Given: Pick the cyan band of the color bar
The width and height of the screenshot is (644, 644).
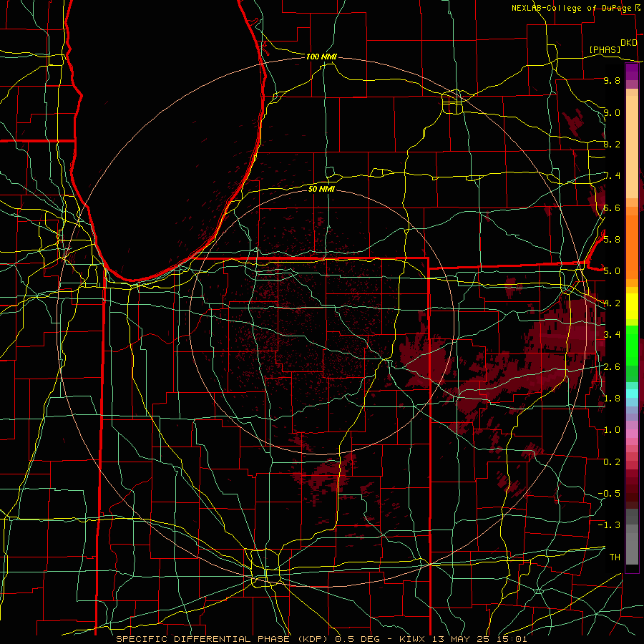Looking at the screenshot, I should pos(632,394).
